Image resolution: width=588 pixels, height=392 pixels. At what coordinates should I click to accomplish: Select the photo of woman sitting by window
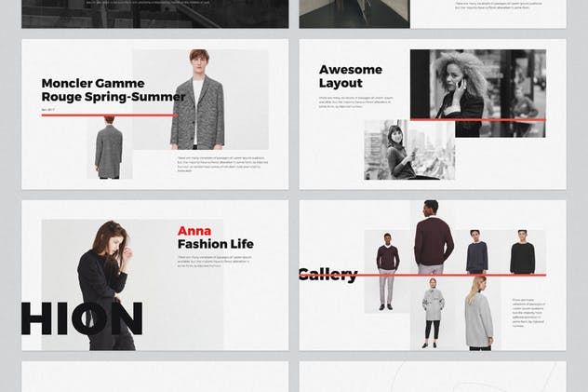point(409,150)
